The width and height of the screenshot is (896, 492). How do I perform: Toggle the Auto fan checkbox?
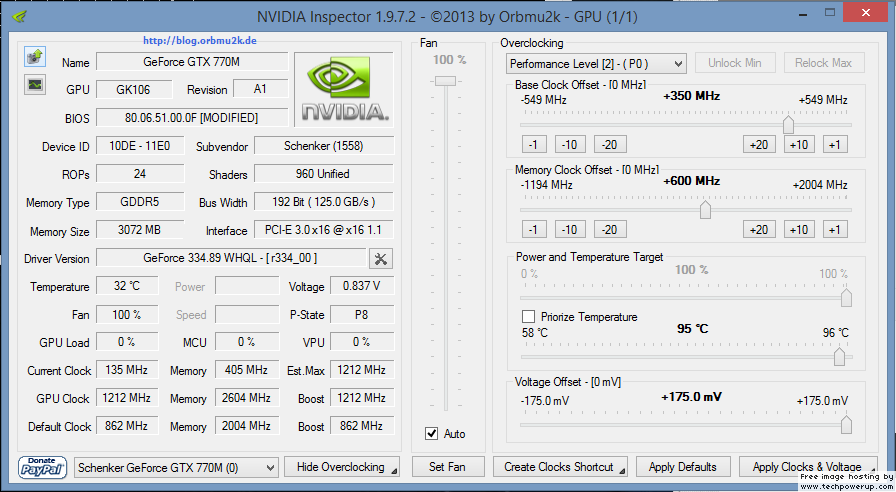pos(432,434)
